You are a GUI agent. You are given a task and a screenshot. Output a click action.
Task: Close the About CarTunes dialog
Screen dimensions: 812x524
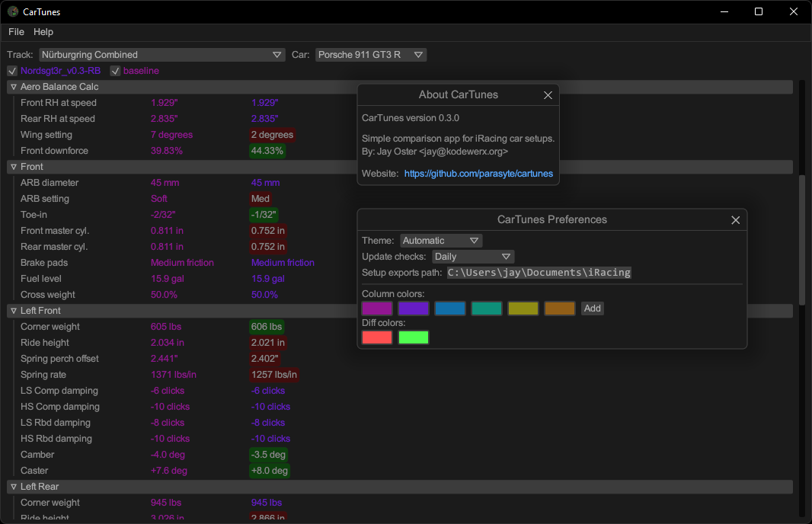click(548, 95)
